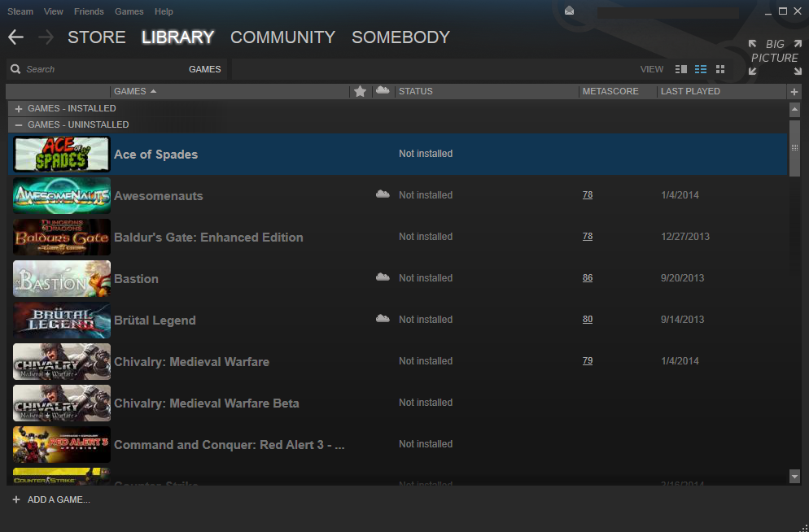Open the Friends menu
The width and height of the screenshot is (809, 532).
[89, 11]
